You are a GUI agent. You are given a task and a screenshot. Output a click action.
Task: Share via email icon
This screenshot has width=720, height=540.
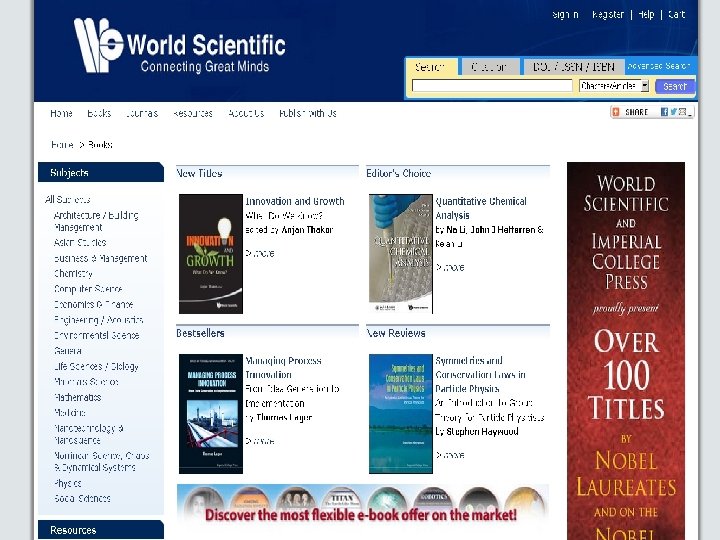[x=682, y=112]
